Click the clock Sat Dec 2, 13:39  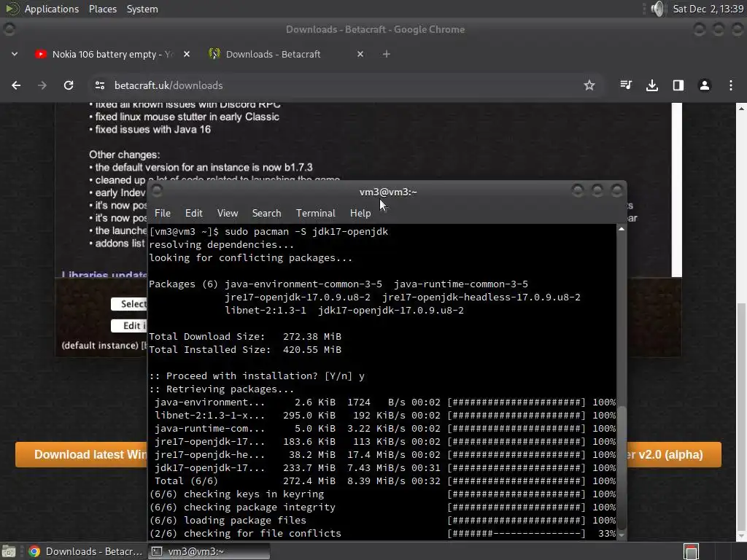tap(708, 9)
